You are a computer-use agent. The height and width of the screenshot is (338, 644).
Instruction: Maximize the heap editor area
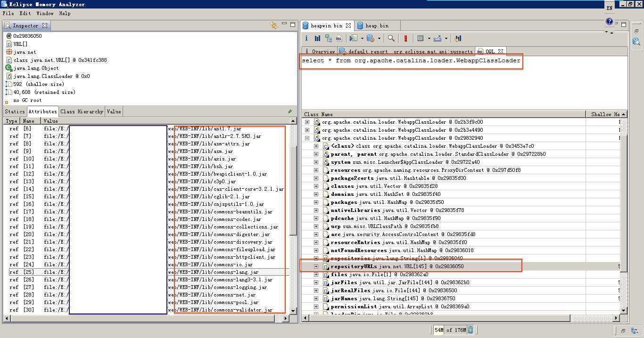coord(624,24)
